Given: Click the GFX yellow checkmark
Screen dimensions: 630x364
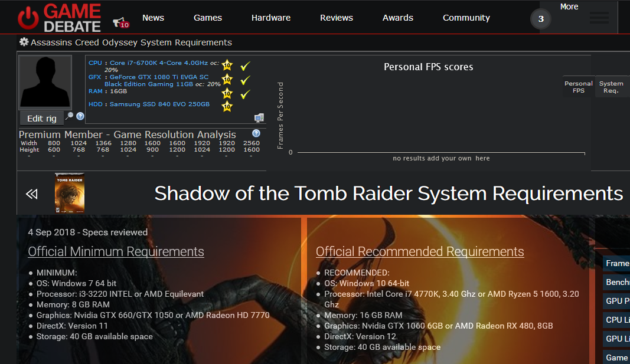Looking at the screenshot, I should click(x=245, y=80).
